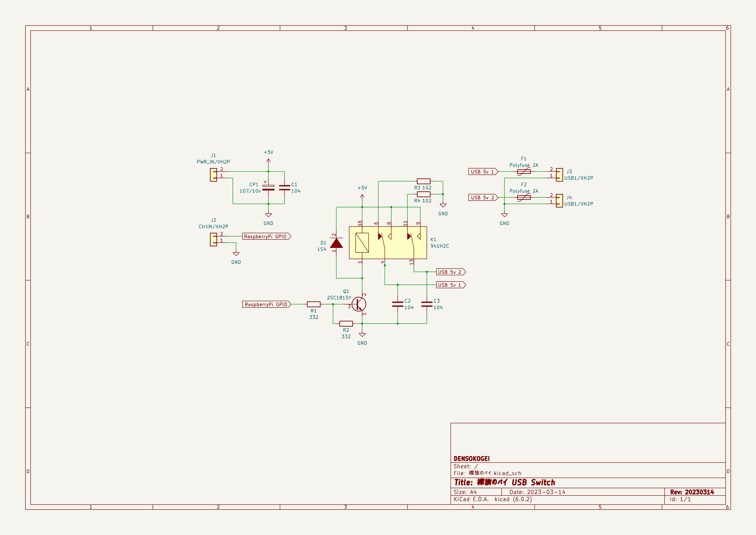
Task: Select the C1 104 capacitor symbol
Action: click(x=285, y=188)
